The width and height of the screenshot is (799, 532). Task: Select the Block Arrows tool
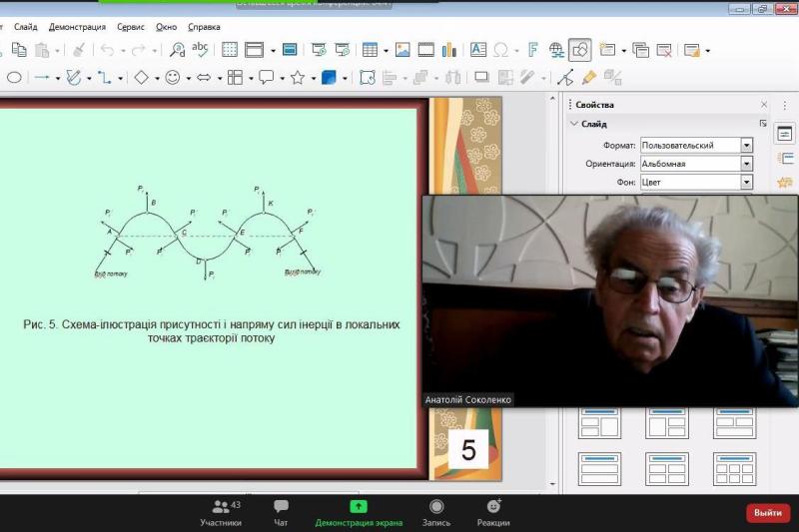204,78
